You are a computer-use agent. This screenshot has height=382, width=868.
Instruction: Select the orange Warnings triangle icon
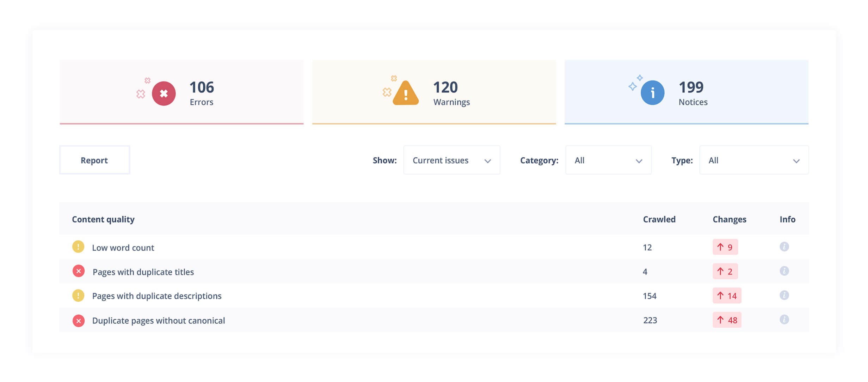point(406,93)
